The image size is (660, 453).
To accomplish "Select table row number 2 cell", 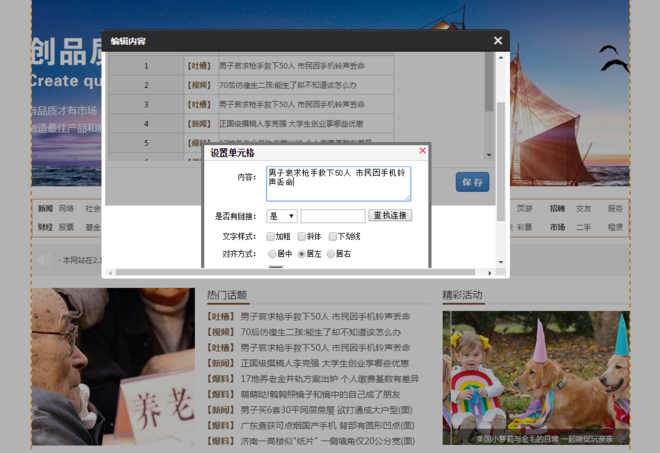I will click(x=146, y=85).
